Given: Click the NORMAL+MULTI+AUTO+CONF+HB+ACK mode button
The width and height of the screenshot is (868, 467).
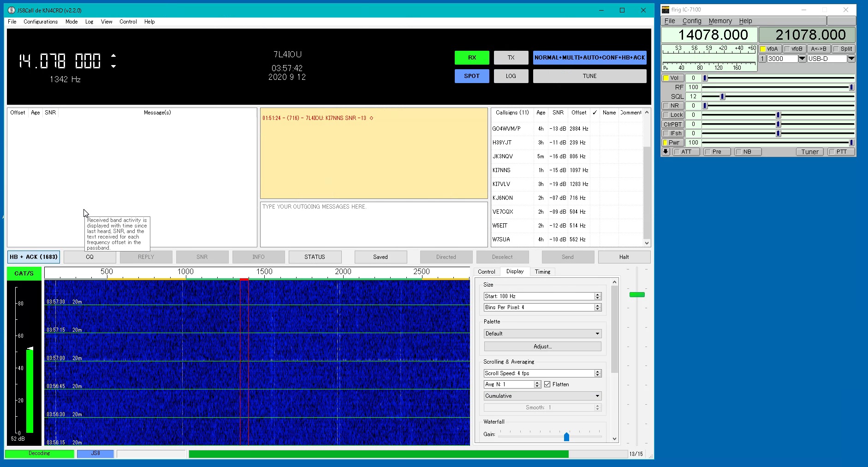Looking at the screenshot, I should pos(590,58).
